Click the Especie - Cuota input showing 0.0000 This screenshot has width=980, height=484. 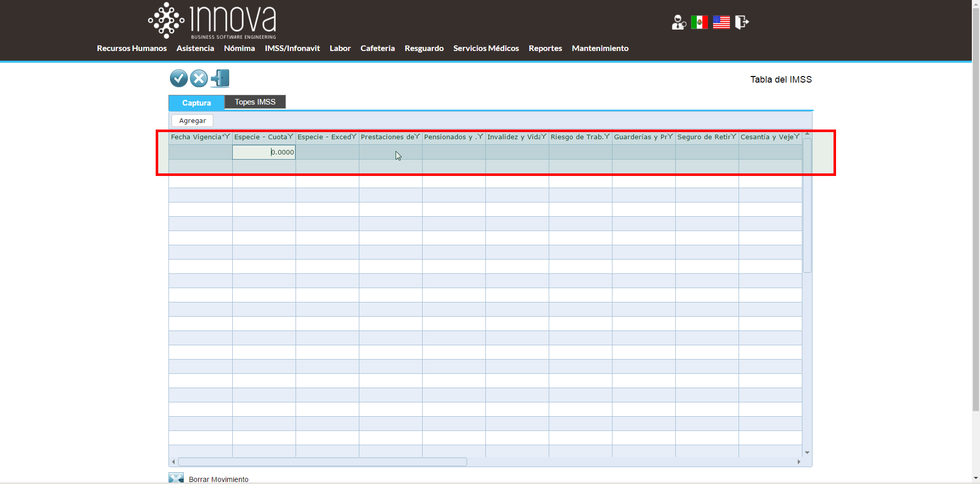coord(264,152)
